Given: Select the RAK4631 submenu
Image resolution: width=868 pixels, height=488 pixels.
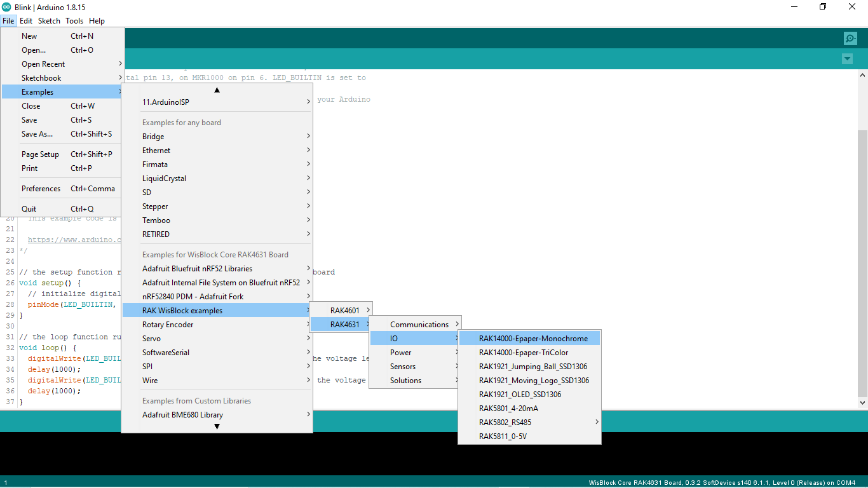Looking at the screenshot, I should (x=341, y=325).
